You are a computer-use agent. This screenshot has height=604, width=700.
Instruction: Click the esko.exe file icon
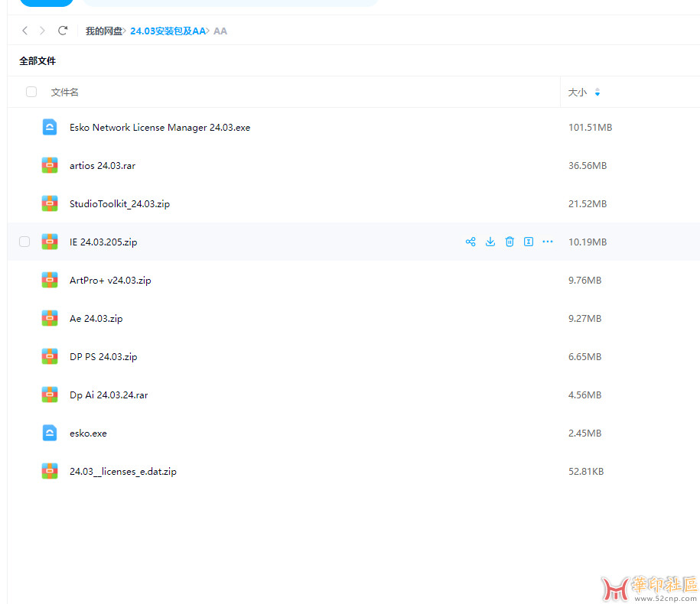(50, 434)
